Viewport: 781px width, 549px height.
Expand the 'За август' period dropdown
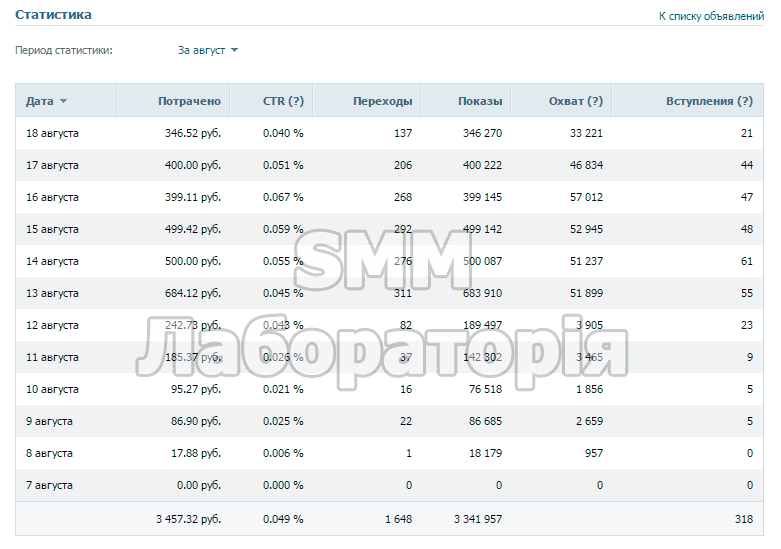point(208,50)
